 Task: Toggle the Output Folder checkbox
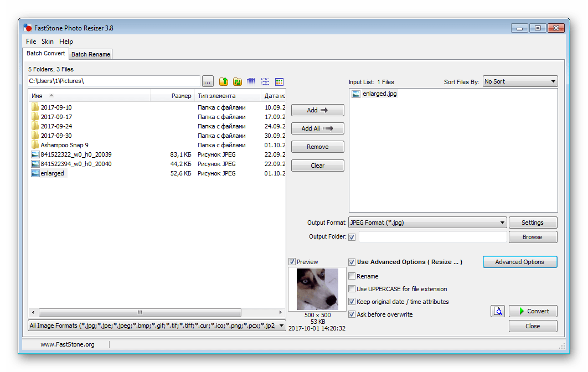352,237
